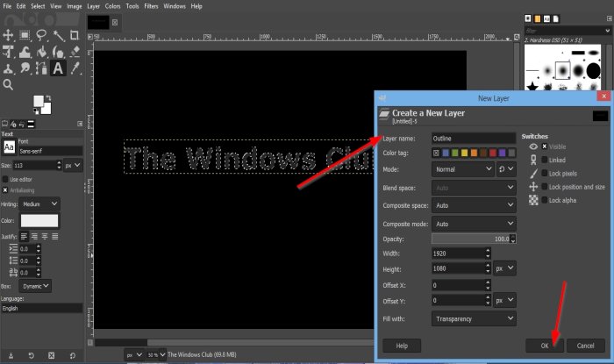The image size is (614, 364).
Task: Reset colors to default black and white
Action: click(36, 111)
